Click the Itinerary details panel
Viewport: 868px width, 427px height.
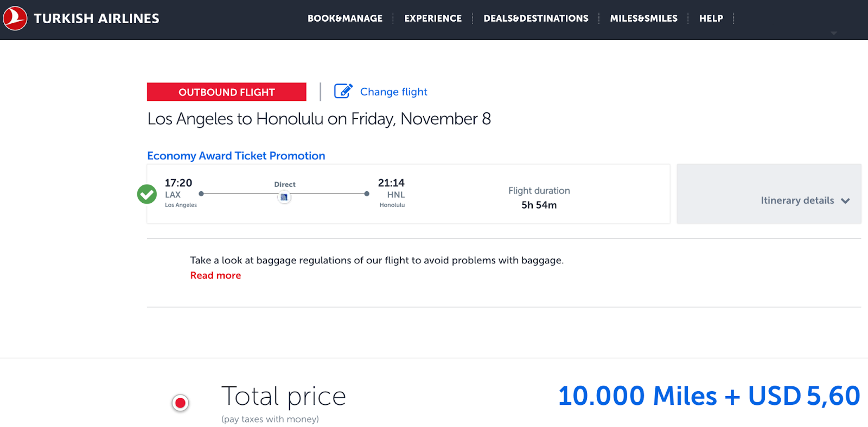pyautogui.click(x=769, y=194)
